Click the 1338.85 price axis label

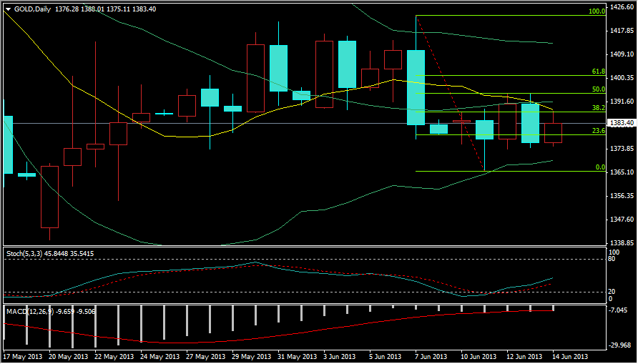coord(622,243)
